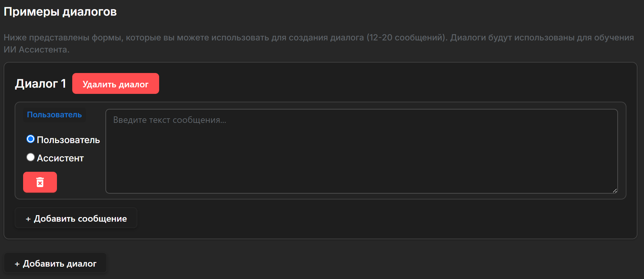
Task: Click the "Добавить диалог" button
Action: [55, 263]
